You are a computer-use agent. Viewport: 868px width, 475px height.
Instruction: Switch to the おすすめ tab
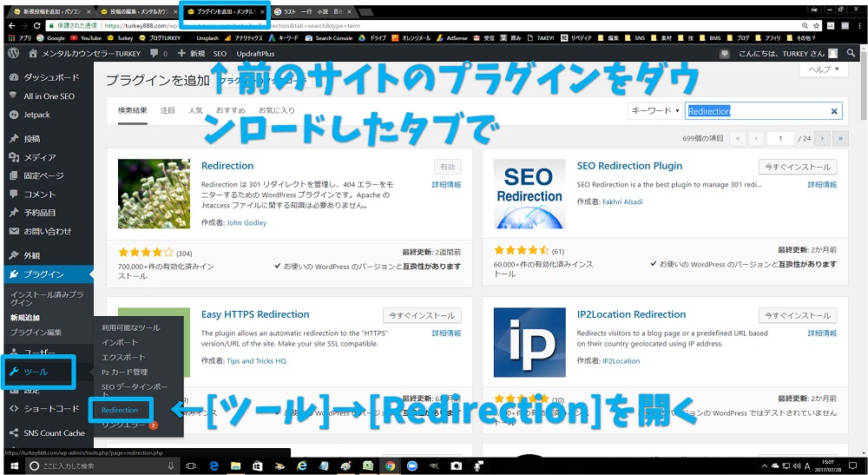(x=231, y=111)
